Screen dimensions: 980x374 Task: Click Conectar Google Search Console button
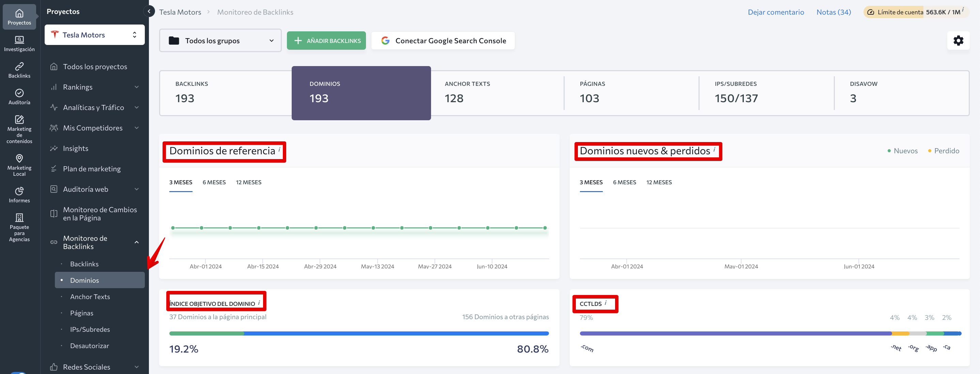tap(443, 41)
